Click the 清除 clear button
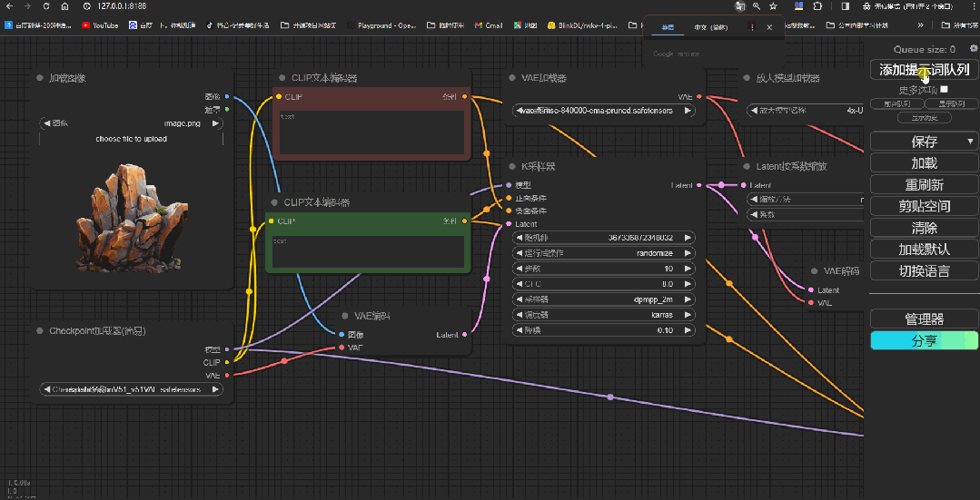980x500 pixels. point(925,228)
